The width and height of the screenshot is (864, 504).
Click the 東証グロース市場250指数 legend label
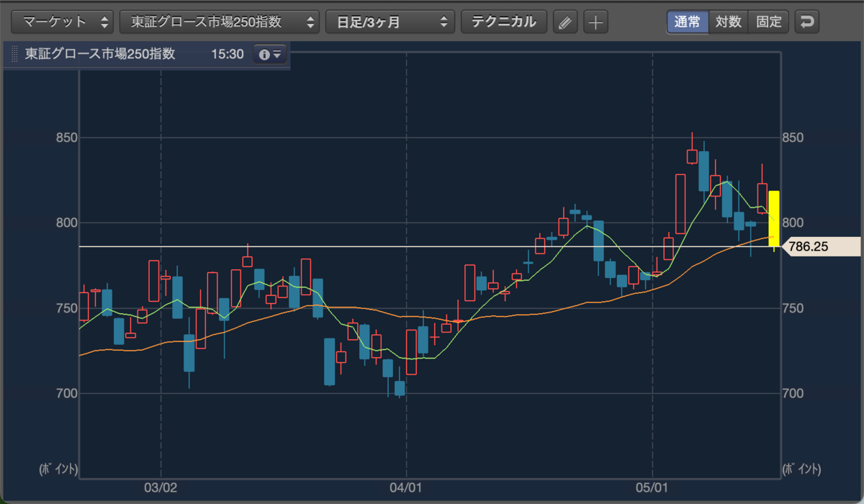(x=100, y=54)
